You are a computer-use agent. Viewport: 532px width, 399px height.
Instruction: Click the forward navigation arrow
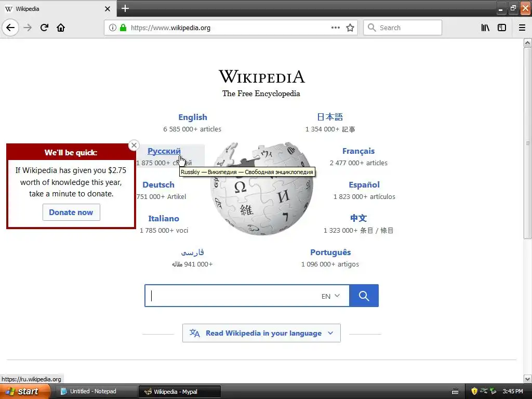coord(28,28)
